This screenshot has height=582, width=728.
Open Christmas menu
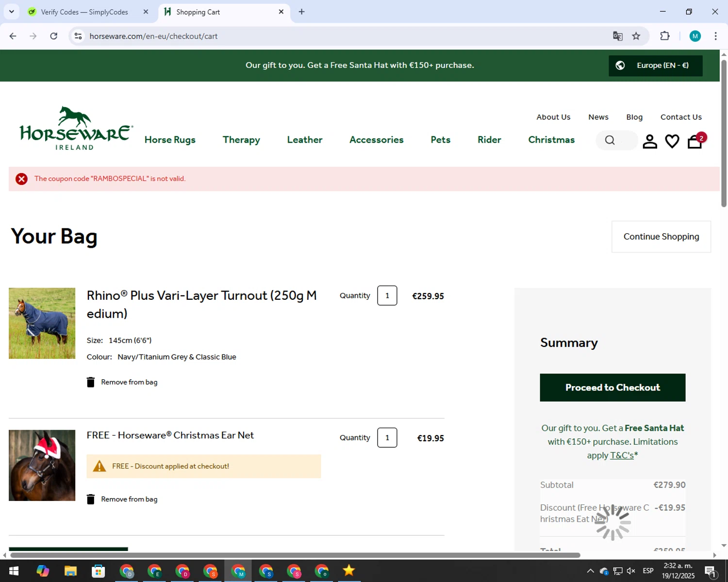551,140
